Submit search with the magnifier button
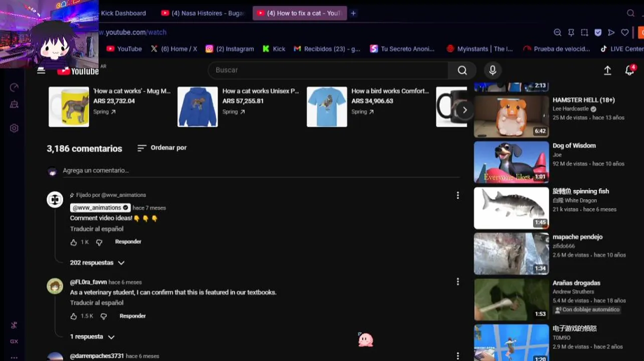The width and height of the screenshot is (644, 361). click(462, 70)
